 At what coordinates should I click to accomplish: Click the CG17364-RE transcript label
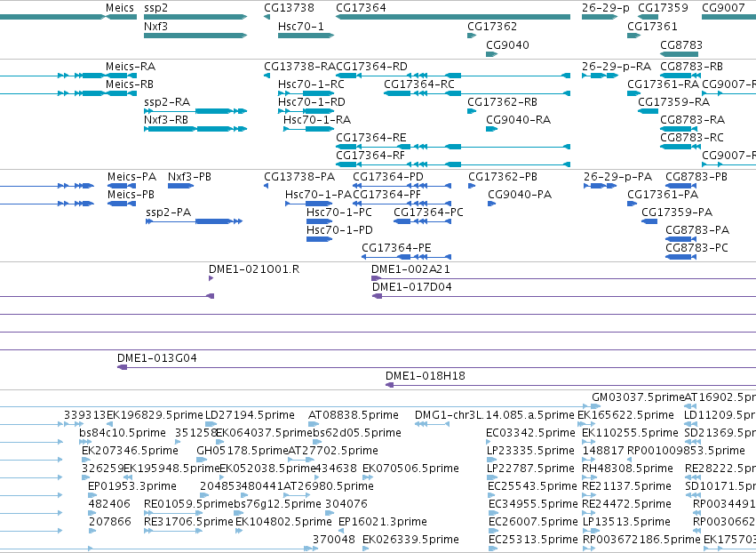(370, 138)
